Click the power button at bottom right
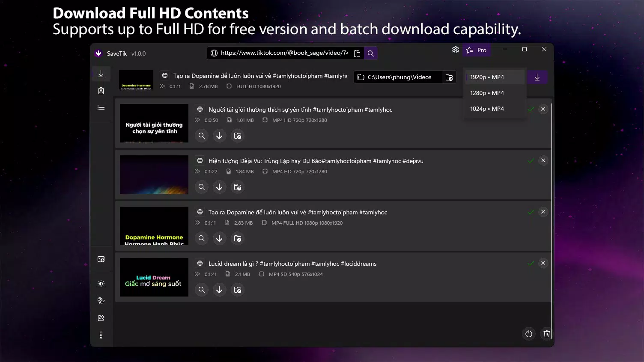Image resolution: width=644 pixels, height=362 pixels. point(529,334)
